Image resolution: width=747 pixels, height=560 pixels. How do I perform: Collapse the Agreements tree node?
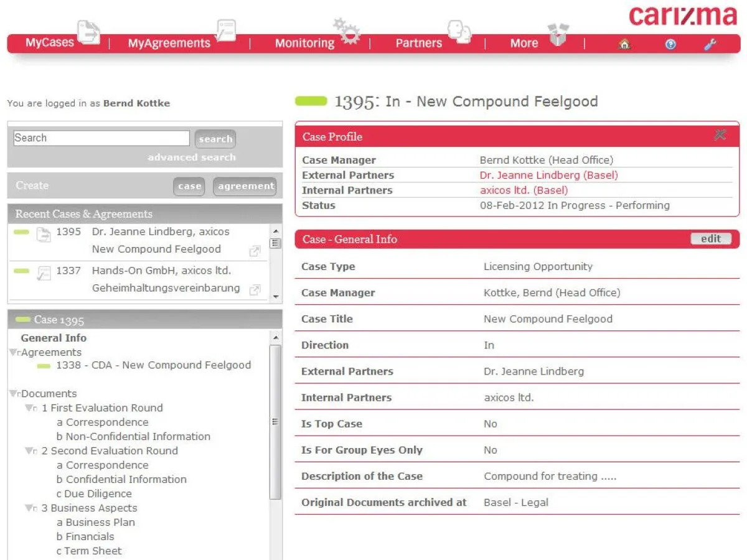tap(14, 353)
